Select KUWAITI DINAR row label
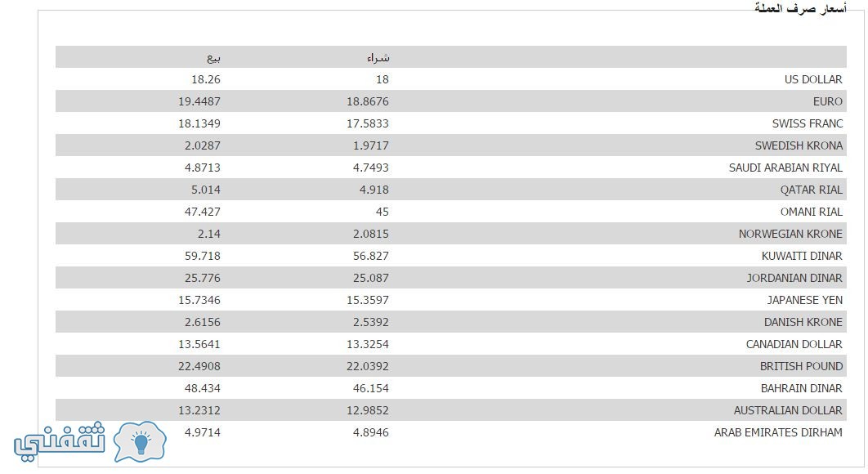This screenshot has width=868, height=474. tap(802, 256)
